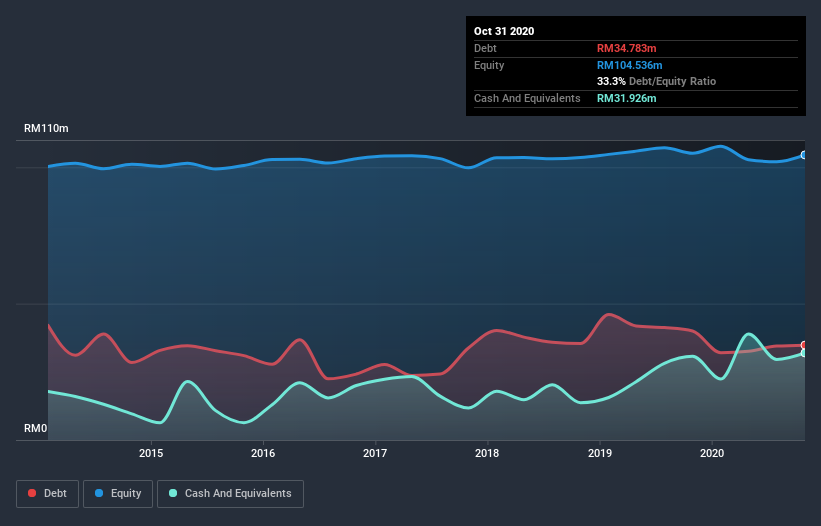
Task: Click the teal Cash endpoint marker
Action: click(x=804, y=353)
